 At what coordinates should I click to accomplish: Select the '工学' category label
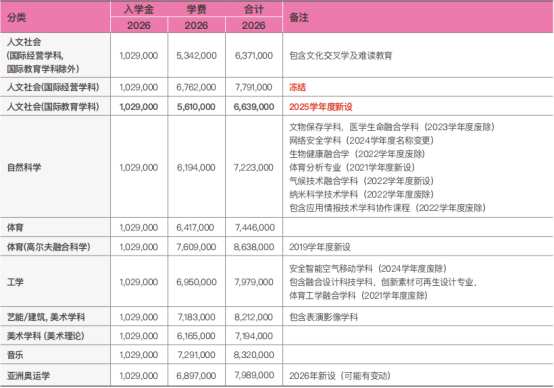coord(15,282)
